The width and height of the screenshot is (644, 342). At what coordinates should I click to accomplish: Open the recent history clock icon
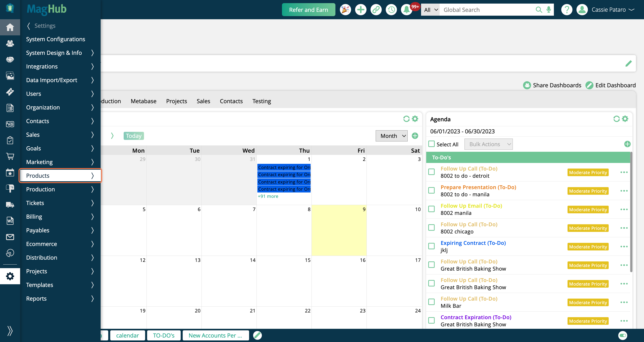tap(391, 10)
